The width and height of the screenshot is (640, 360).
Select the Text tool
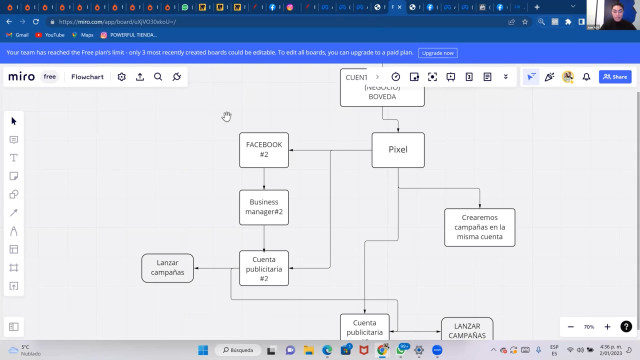14,158
